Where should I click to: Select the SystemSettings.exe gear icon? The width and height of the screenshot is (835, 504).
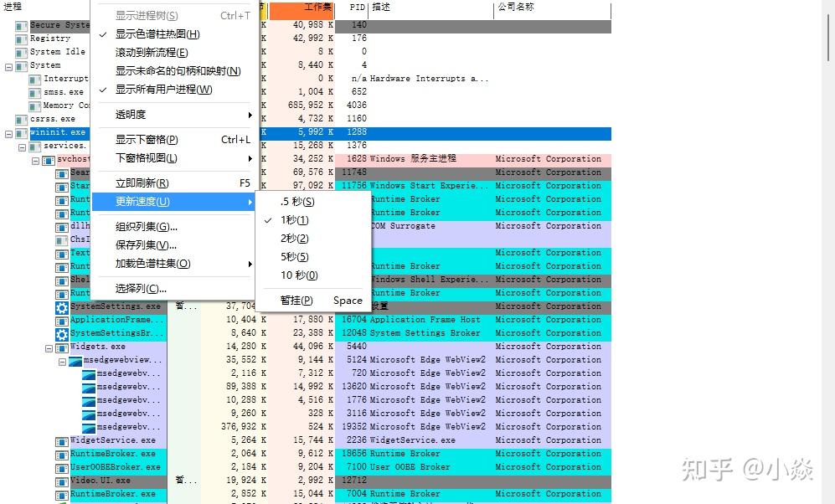coord(62,306)
